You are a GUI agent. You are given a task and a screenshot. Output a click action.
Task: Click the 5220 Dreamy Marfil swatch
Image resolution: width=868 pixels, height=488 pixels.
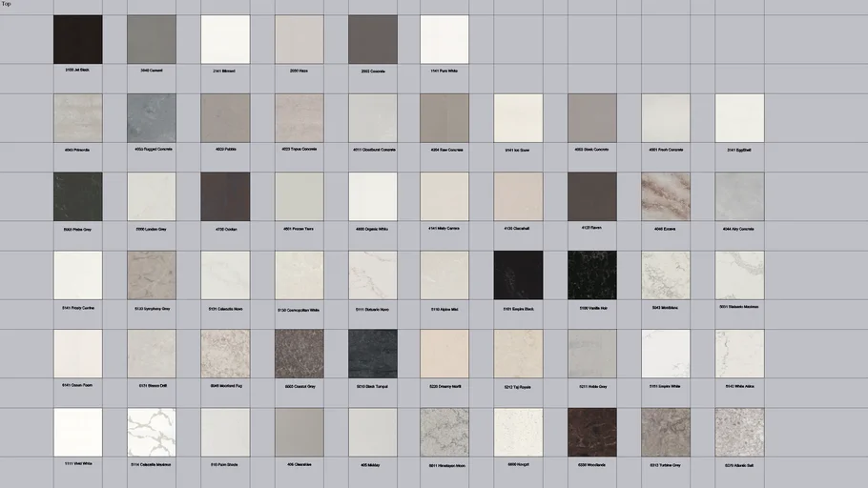pos(444,354)
